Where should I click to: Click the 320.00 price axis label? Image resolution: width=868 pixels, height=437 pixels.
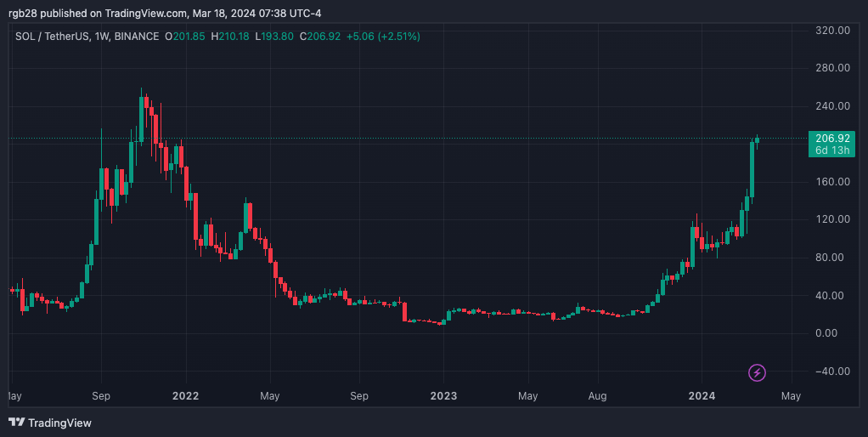(x=832, y=31)
